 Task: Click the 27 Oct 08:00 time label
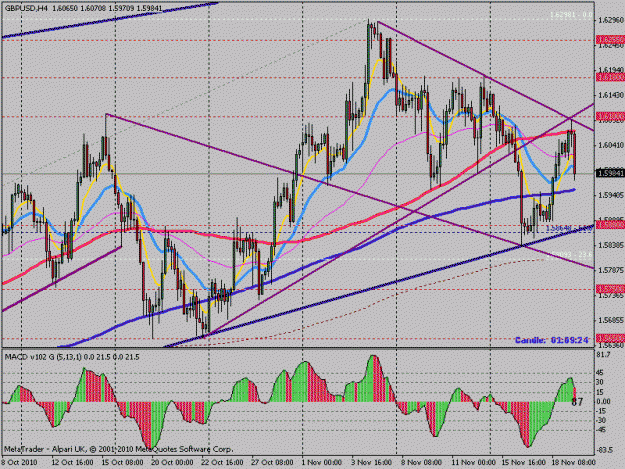[272, 463]
